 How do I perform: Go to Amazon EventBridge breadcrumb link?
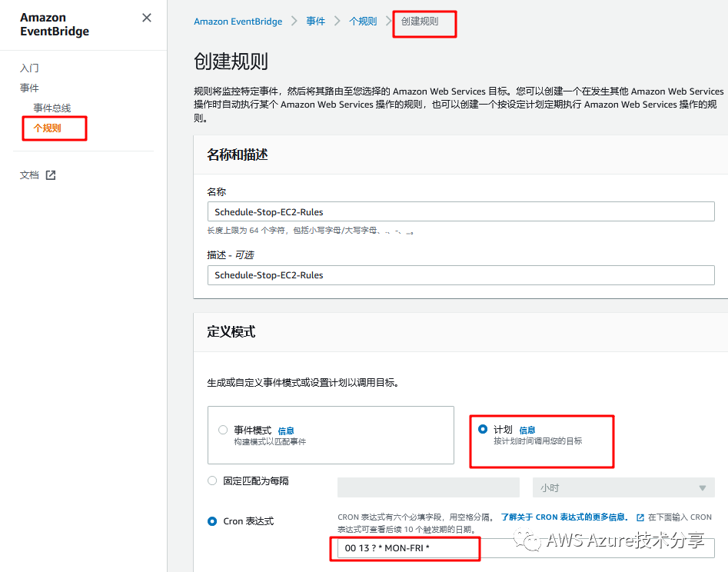point(238,22)
